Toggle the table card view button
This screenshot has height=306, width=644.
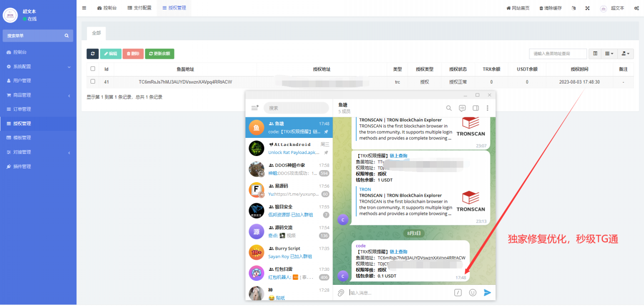coord(595,54)
